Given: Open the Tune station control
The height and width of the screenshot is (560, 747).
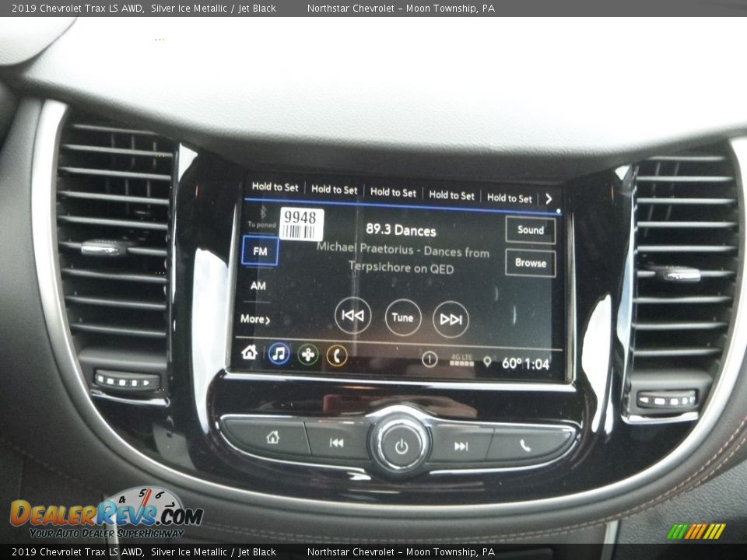Looking at the screenshot, I should (x=402, y=317).
